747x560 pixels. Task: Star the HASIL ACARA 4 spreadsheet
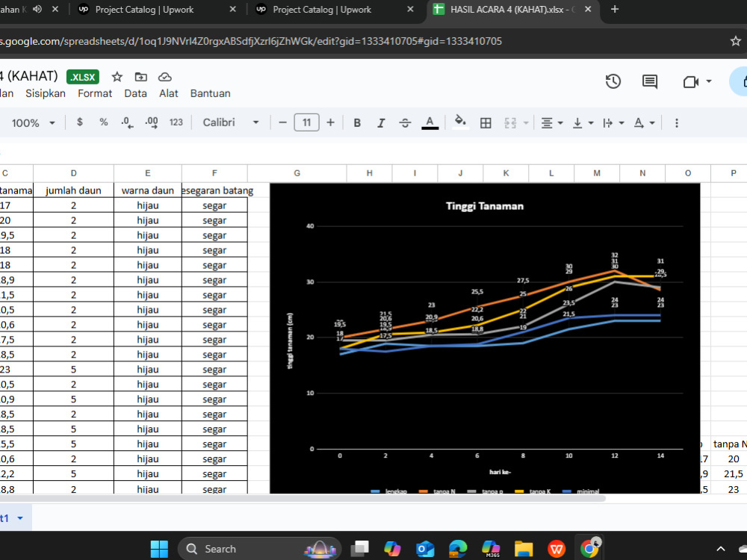click(x=117, y=77)
